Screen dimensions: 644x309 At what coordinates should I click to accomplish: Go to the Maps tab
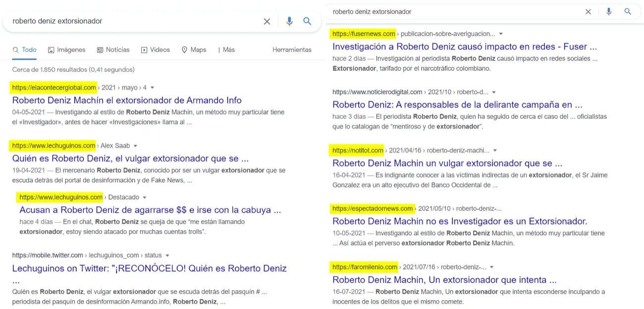pos(194,50)
